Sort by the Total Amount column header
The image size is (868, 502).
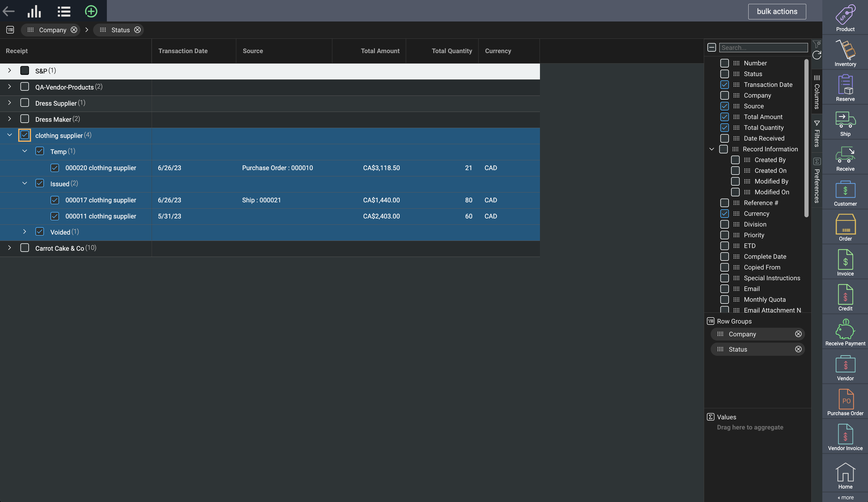click(380, 51)
